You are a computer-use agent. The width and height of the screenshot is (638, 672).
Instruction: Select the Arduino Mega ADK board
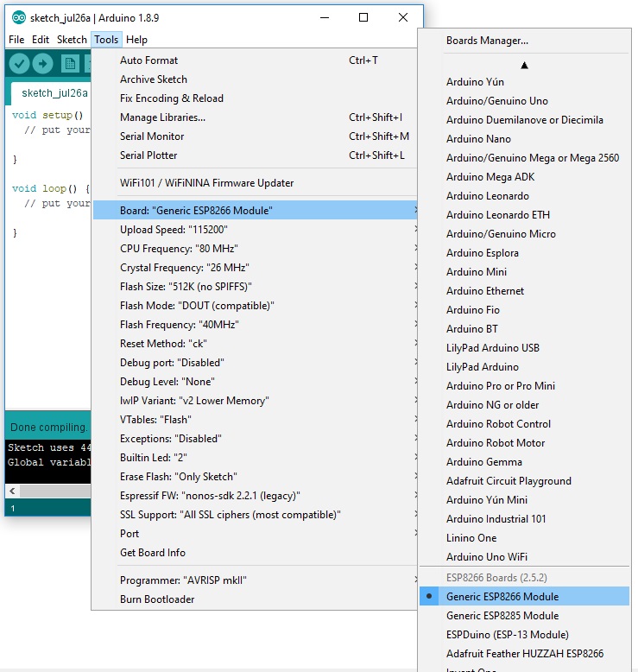click(x=524, y=176)
